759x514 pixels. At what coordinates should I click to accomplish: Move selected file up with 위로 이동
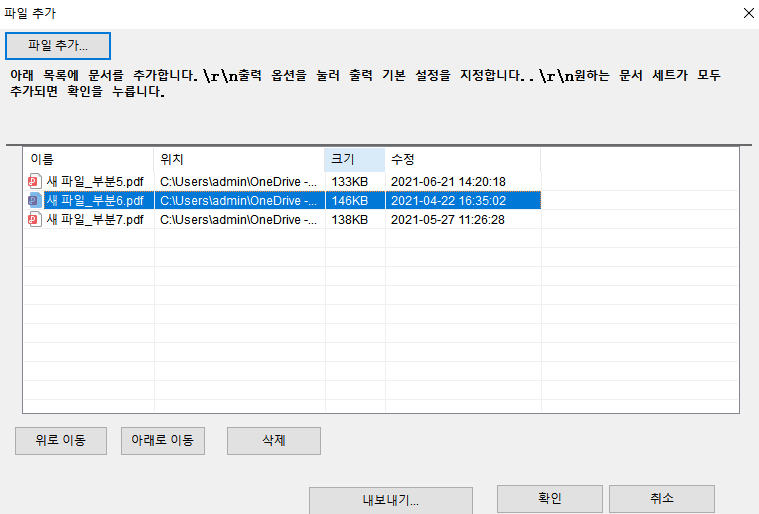pyautogui.click(x=61, y=440)
